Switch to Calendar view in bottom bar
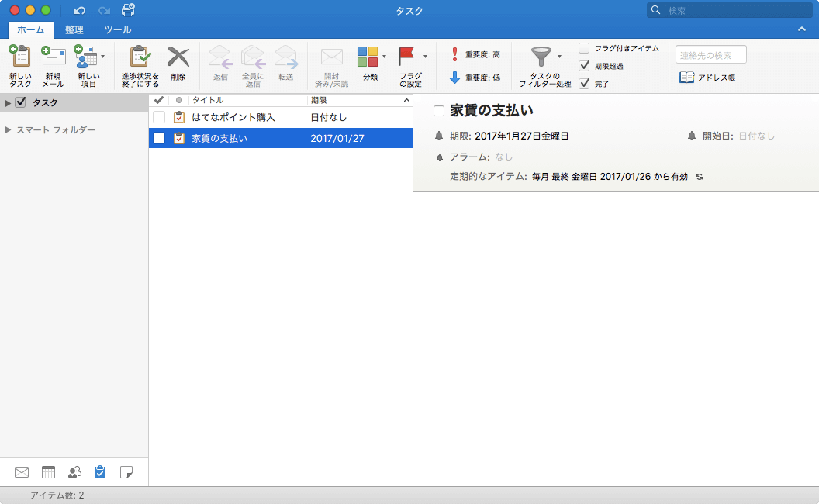 tap(48, 472)
